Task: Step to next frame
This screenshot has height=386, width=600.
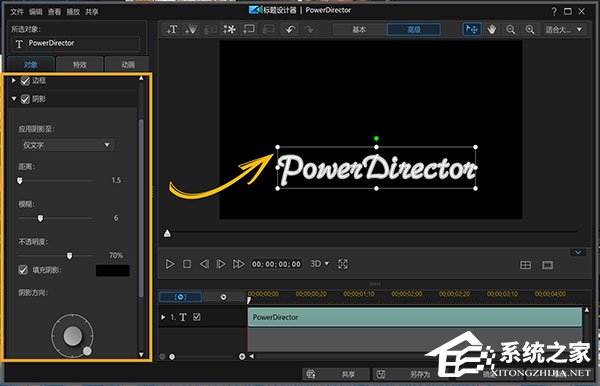Action: click(221, 264)
